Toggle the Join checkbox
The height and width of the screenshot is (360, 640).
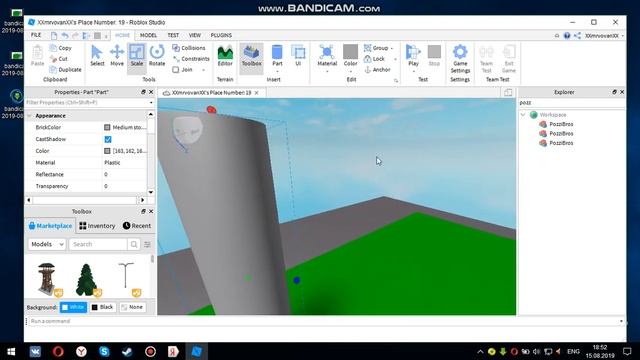point(176,70)
